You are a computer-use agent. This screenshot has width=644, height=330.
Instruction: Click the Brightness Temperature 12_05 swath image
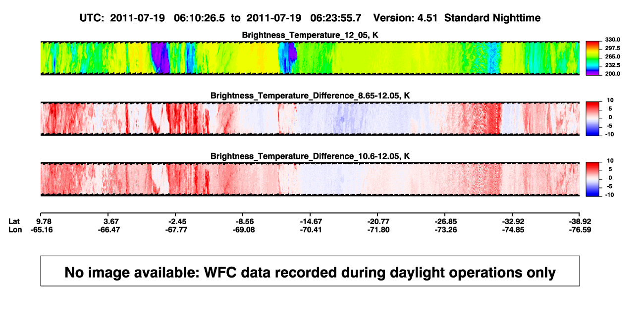pos(310,58)
